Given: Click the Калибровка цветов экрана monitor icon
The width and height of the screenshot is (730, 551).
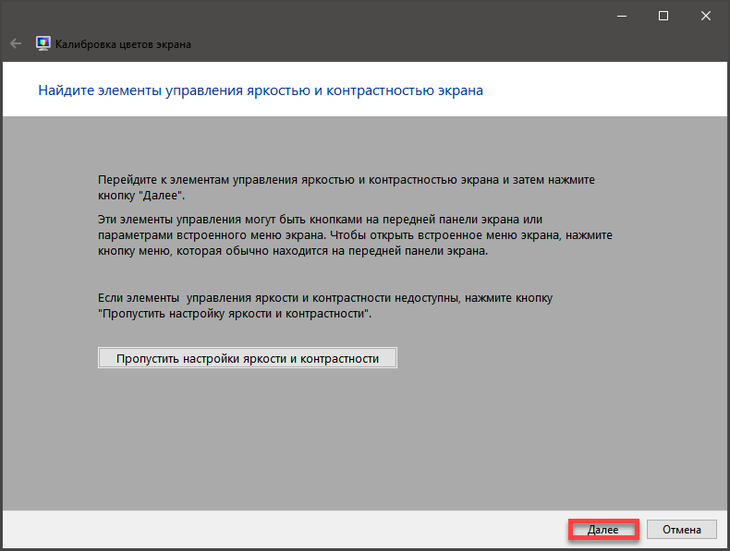Looking at the screenshot, I should [x=43, y=44].
